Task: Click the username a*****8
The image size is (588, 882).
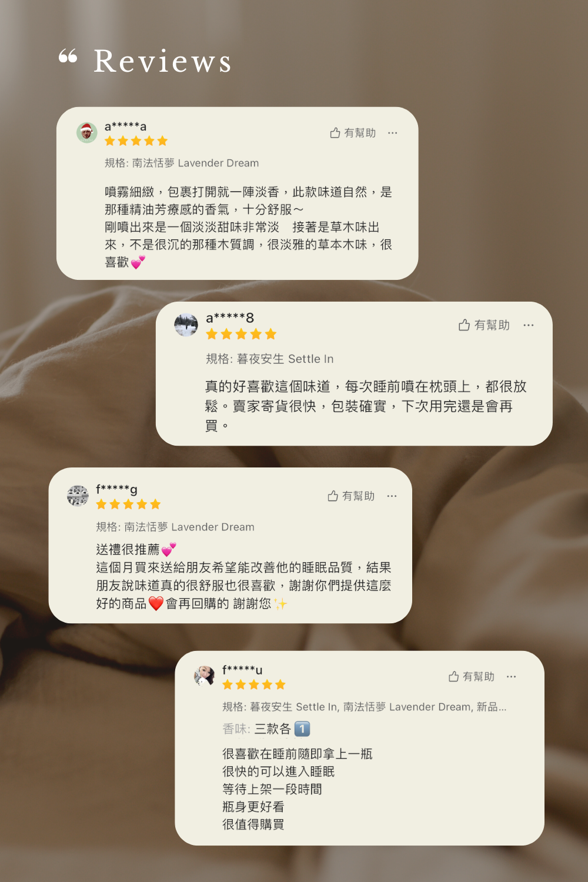Action: 230,318
